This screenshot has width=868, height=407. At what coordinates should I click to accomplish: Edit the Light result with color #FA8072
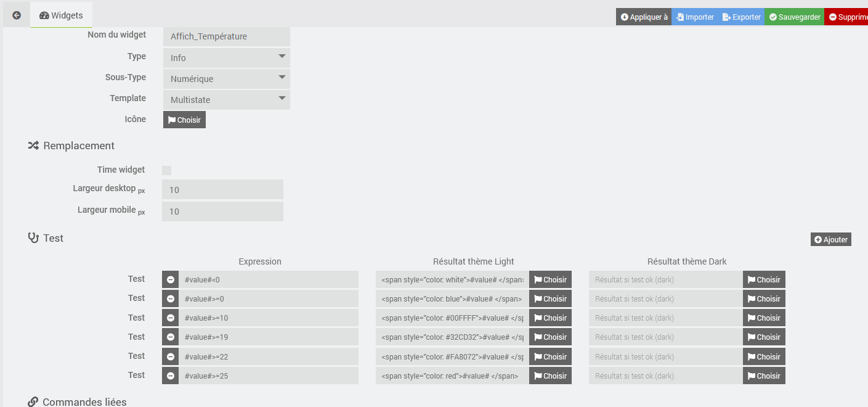[x=452, y=356]
